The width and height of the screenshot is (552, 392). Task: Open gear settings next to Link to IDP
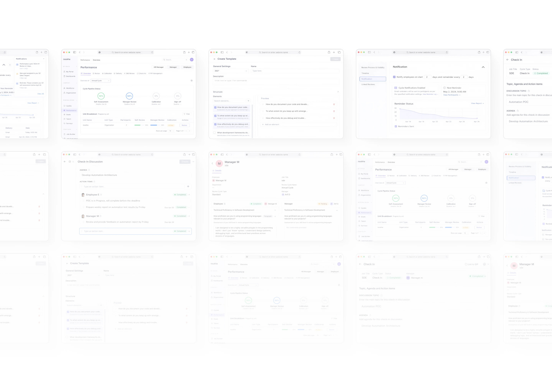click(484, 264)
